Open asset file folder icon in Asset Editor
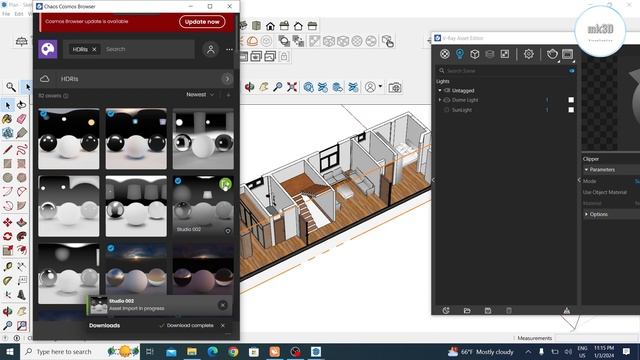This screenshot has width=640, height=360. click(467, 311)
